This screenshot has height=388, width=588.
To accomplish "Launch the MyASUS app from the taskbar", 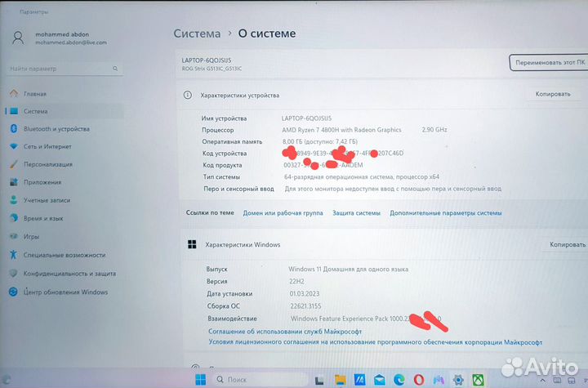I will pyautogui.click(x=359, y=380).
